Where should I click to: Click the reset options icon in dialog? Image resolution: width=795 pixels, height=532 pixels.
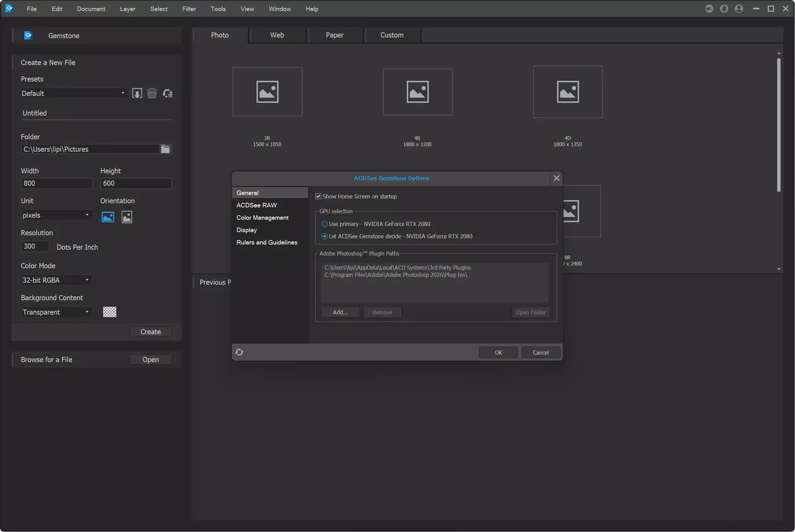239,353
